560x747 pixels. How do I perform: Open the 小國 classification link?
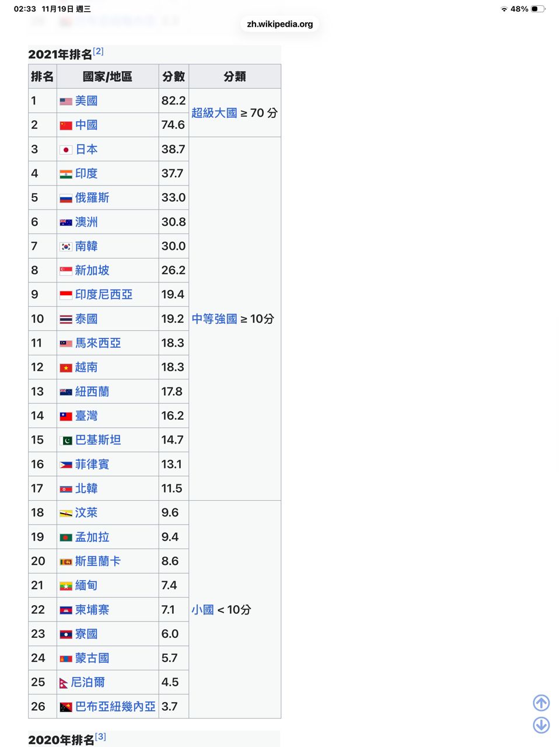coord(202,609)
